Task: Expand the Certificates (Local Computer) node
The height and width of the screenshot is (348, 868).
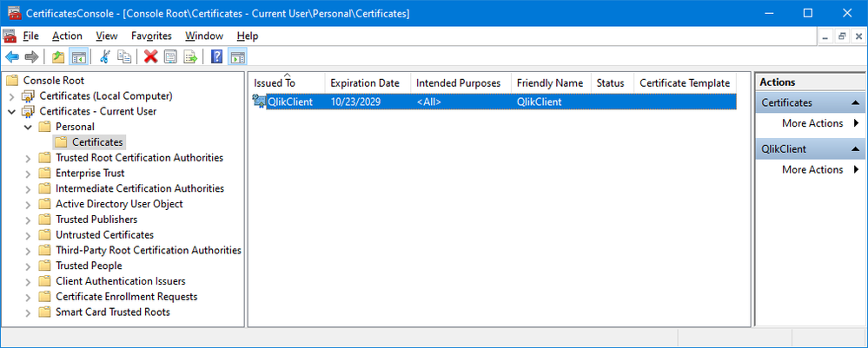Action: coord(12,96)
